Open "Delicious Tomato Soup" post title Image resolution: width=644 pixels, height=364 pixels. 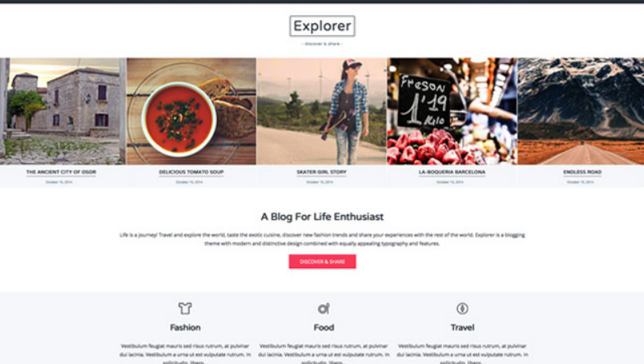tap(191, 172)
